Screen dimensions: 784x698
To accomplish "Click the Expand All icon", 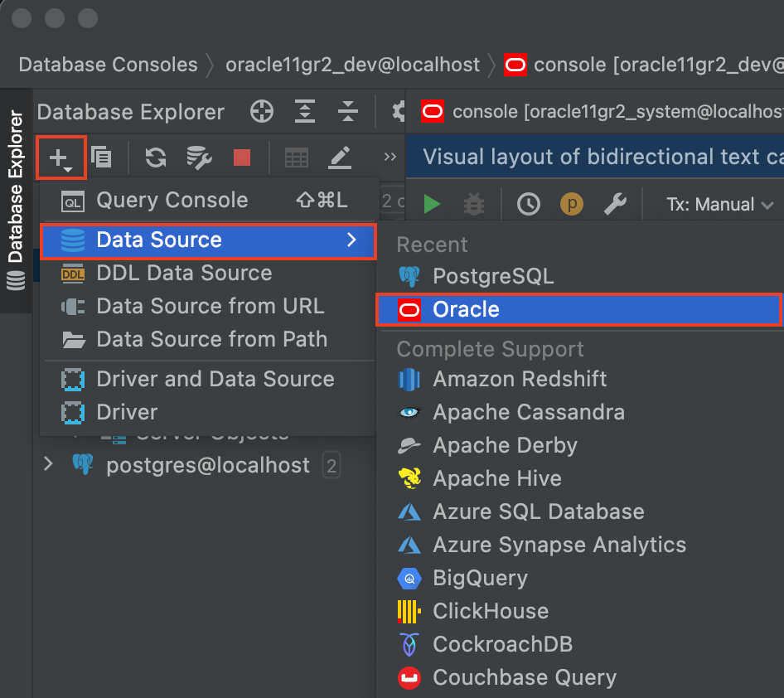I will 305,111.
